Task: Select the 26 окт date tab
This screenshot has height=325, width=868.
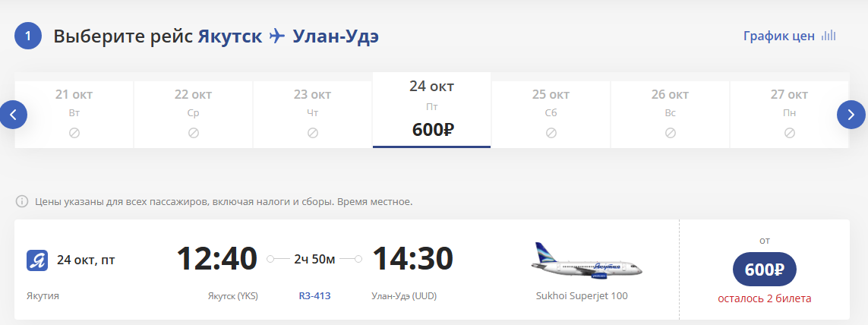Action: click(670, 110)
